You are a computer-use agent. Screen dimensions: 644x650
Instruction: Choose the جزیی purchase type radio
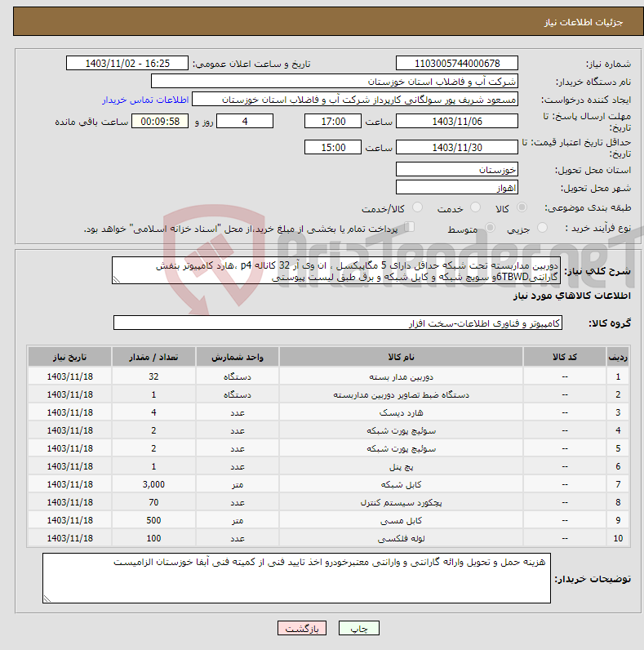point(542,228)
